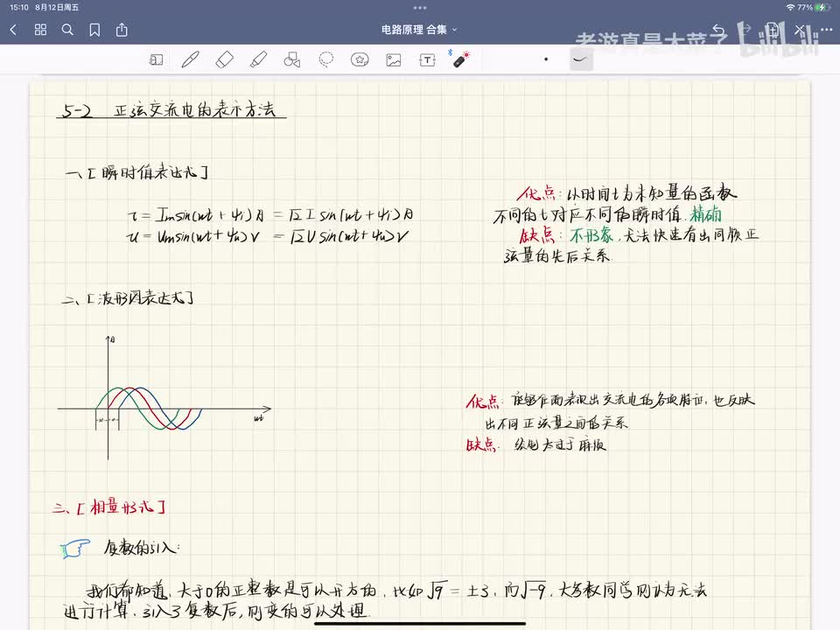The height and width of the screenshot is (630, 840).
Task: Bookmark the current page
Action: pyautogui.click(x=94, y=30)
